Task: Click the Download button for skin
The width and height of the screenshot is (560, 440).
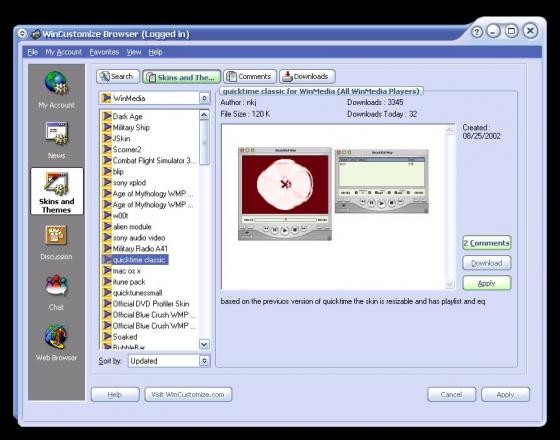Action: [x=487, y=263]
